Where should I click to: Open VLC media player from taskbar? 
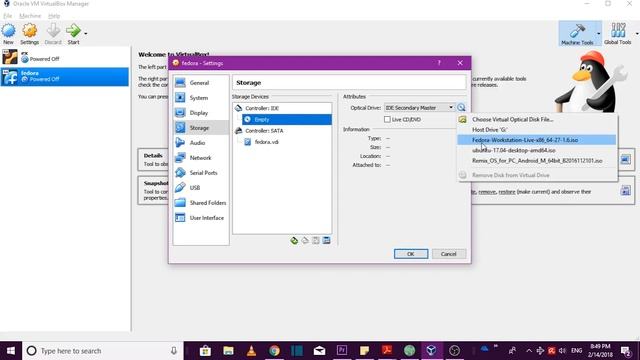251,351
